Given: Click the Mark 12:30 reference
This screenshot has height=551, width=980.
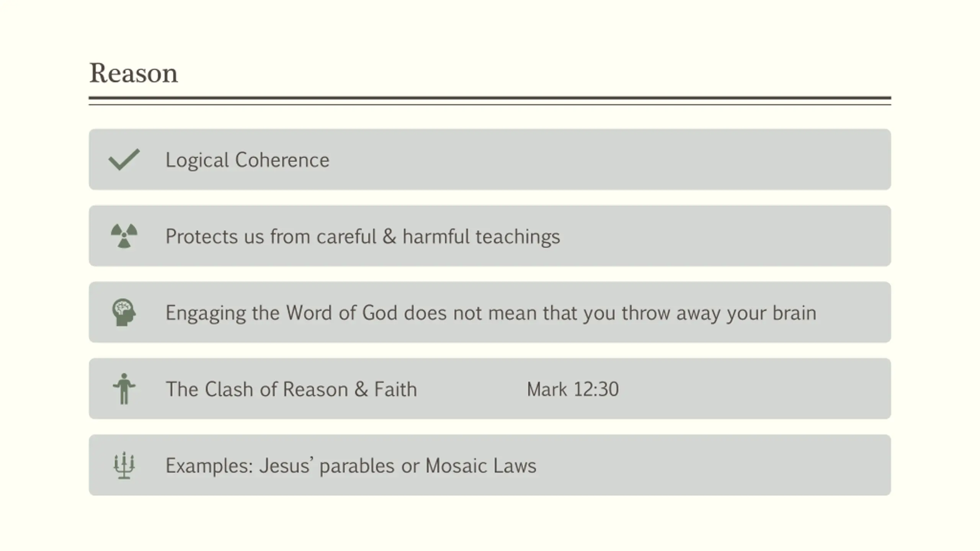Looking at the screenshot, I should coord(573,389).
